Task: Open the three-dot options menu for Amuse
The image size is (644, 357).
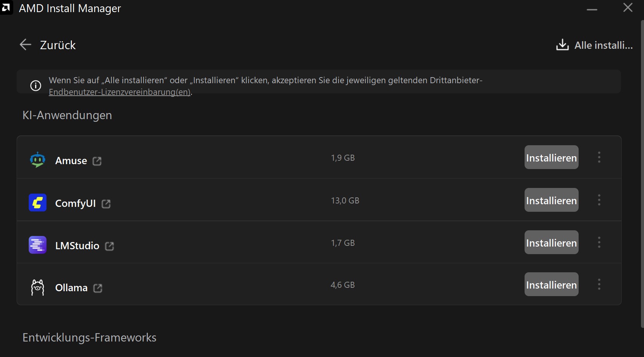Action: [599, 157]
